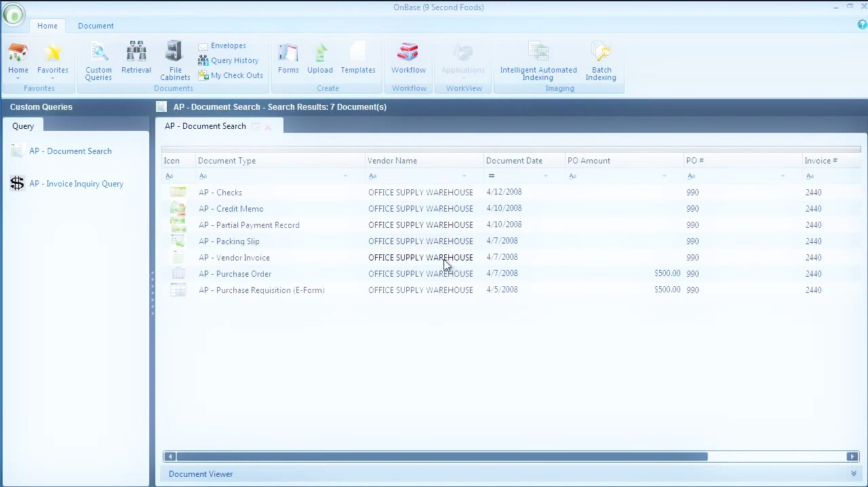Open Document Date filter dropdown
Viewport: 868px width, 487px height.
tap(545, 176)
